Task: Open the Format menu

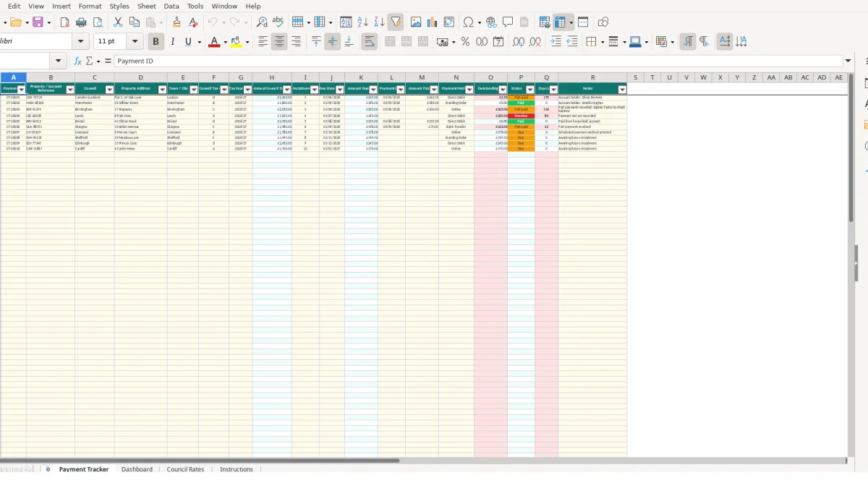Action: click(x=90, y=6)
